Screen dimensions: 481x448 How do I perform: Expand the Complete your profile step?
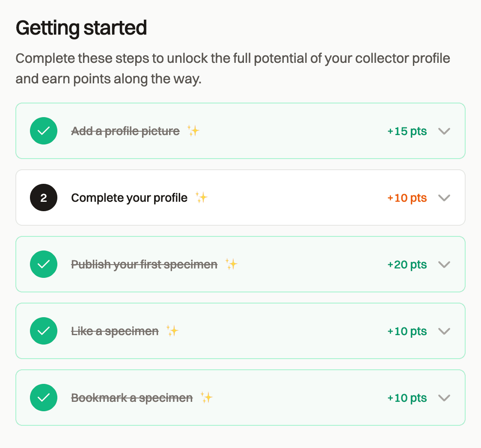pos(444,197)
